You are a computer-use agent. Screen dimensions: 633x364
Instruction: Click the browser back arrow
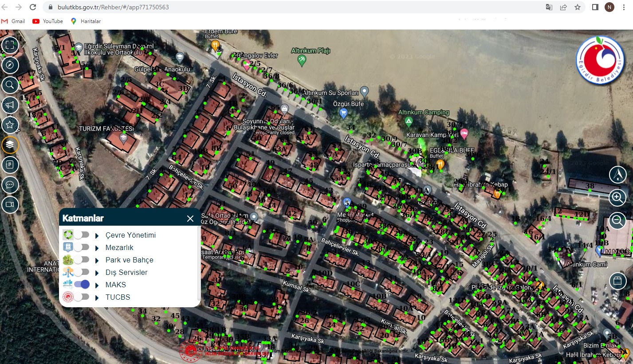pos(5,7)
